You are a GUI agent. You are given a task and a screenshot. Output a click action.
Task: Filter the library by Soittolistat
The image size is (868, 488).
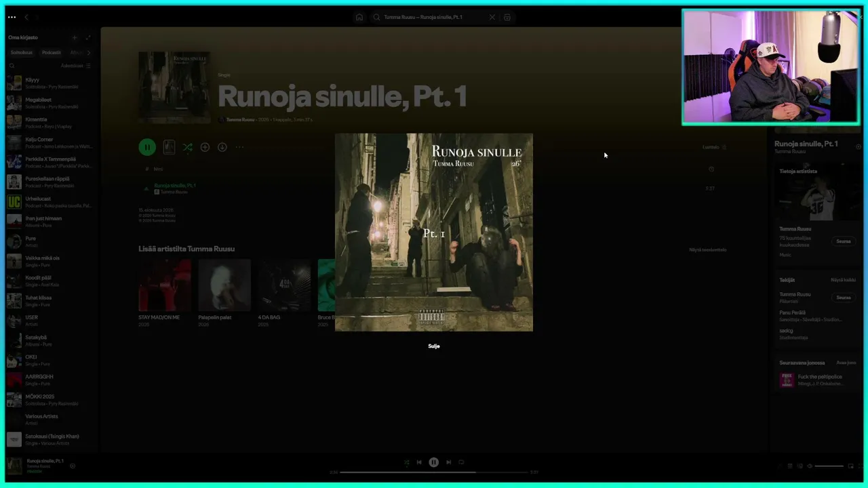[21, 52]
